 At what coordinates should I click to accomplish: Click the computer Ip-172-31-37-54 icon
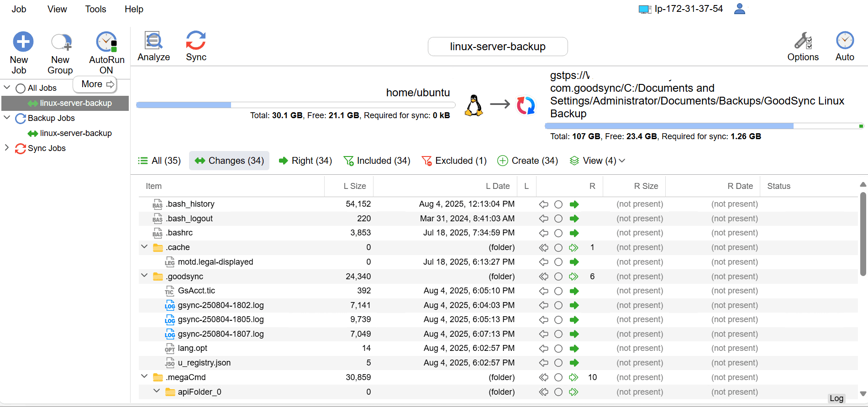(x=645, y=9)
